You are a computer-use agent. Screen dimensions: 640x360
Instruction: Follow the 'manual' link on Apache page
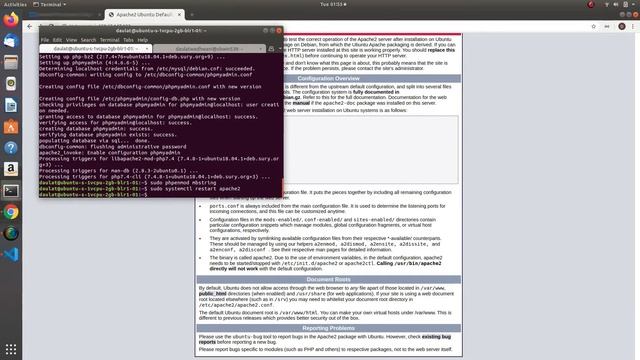coord(301,103)
